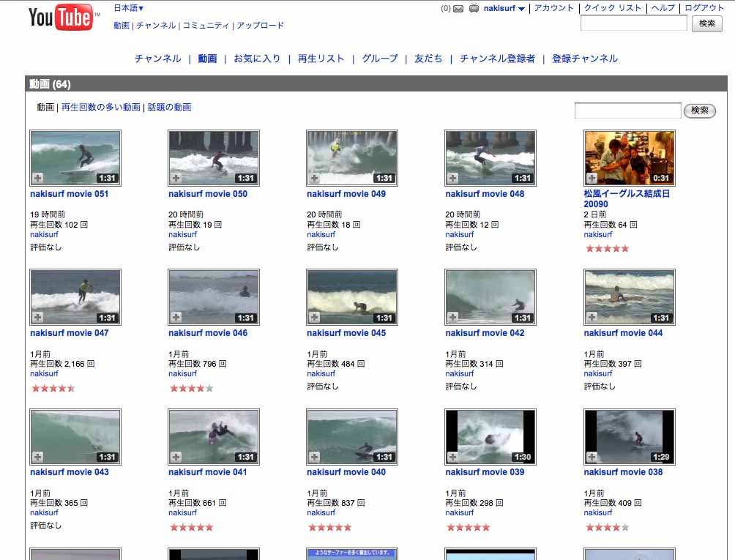Screen dimensions: 735x560
Task: Play nakisurf movie 042 thumbnail
Action: point(490,297)
